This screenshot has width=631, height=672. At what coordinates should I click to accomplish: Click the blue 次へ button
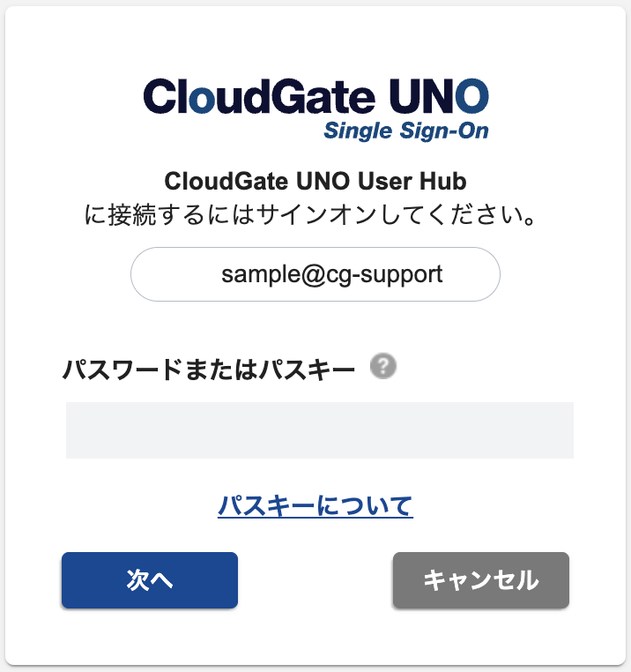[150, 580]
